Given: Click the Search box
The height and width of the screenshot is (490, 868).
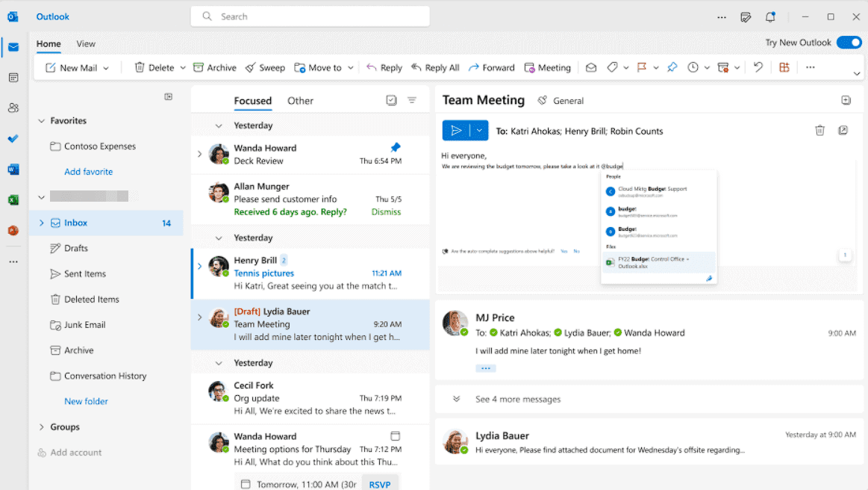Looking at the screenshot, I should (x=310, y=16).
